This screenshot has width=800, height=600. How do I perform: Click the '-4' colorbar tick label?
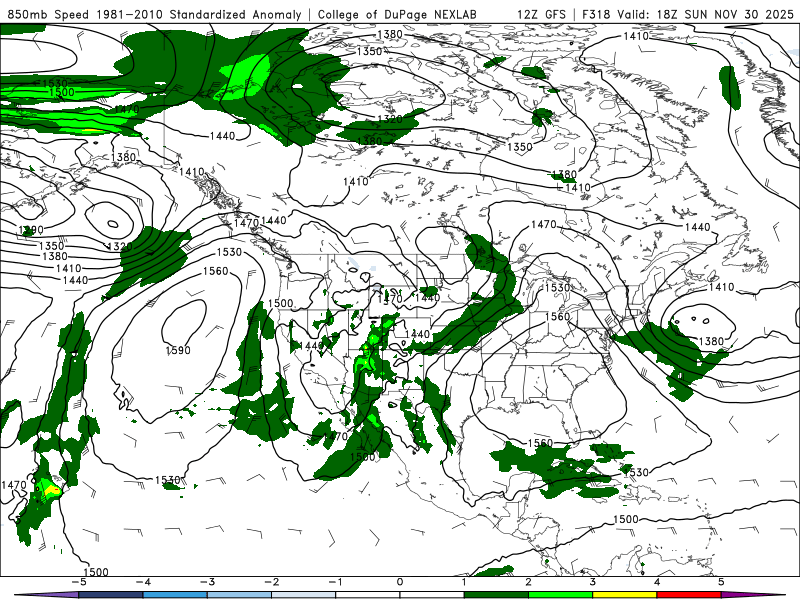142,582
